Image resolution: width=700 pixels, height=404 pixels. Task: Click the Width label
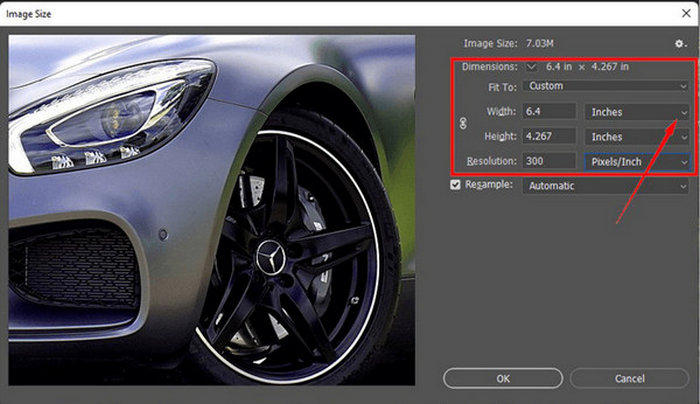499,112
